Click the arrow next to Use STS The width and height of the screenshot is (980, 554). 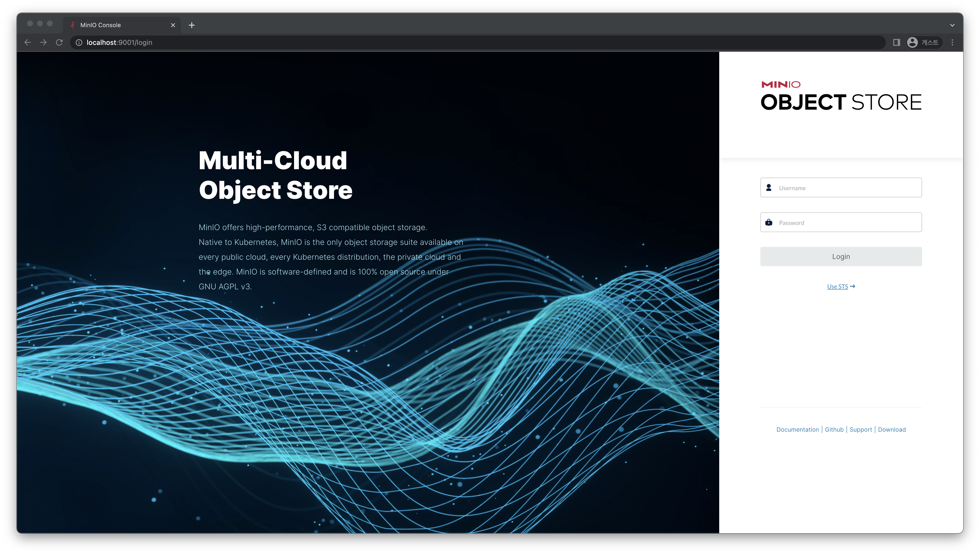(852, 286)
